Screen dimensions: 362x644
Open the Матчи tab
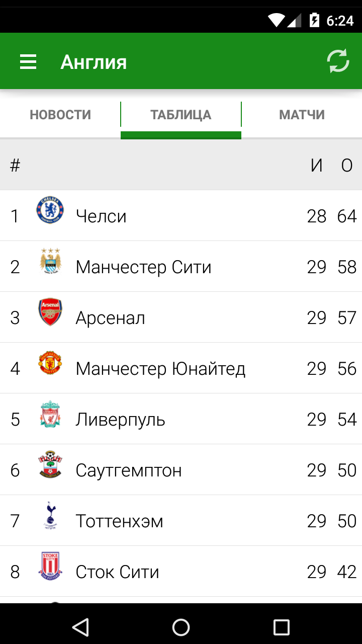point(302,115)
